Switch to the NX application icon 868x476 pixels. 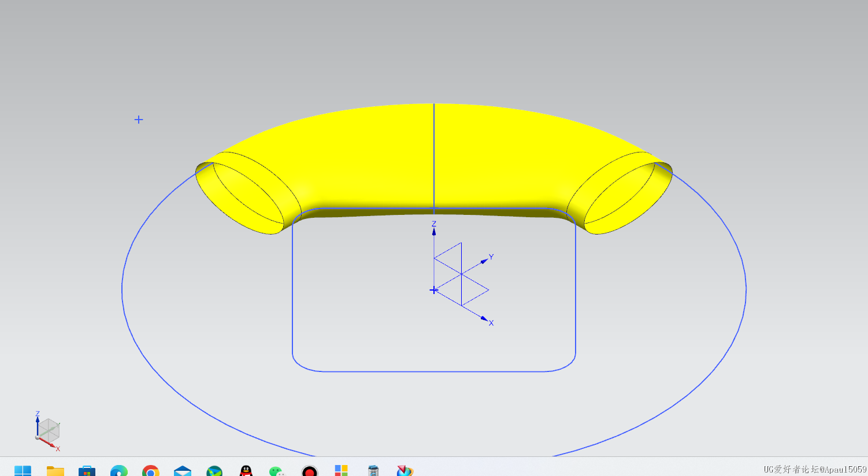coord(405,471)
